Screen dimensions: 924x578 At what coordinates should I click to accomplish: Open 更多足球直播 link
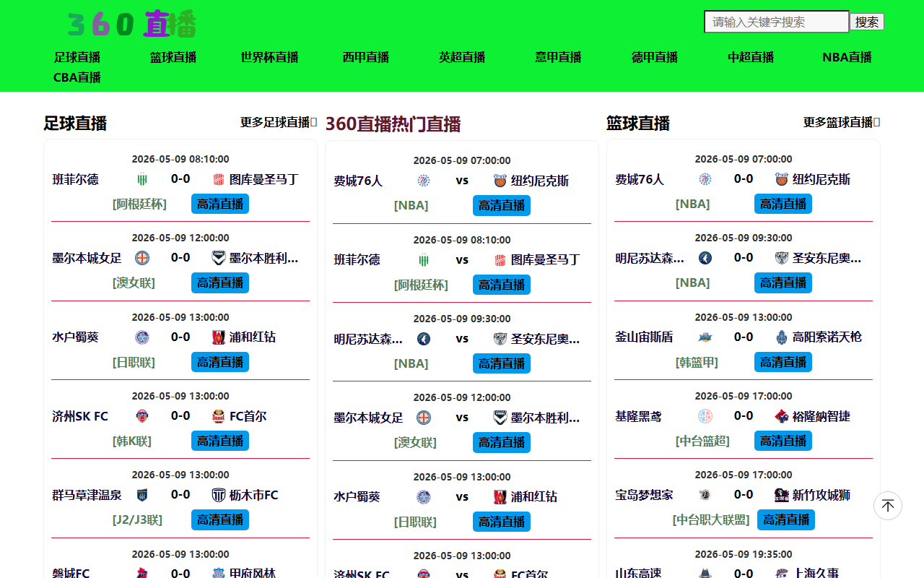(x=278, y=122)
